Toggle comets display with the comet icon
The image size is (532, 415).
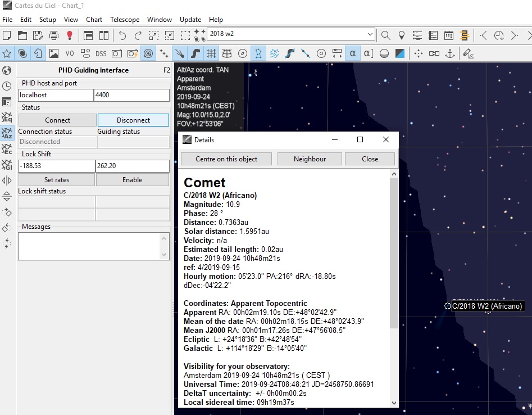[x=179, y=53]
